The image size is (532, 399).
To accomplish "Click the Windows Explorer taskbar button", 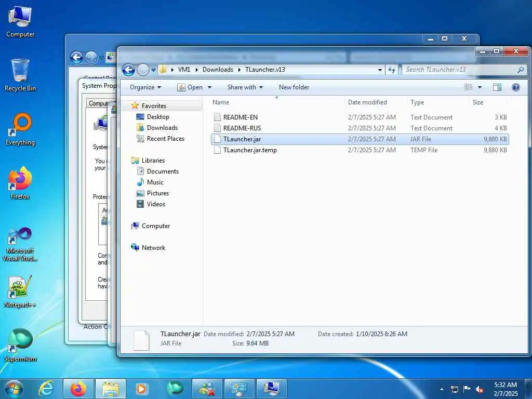I will pos(111,389).
